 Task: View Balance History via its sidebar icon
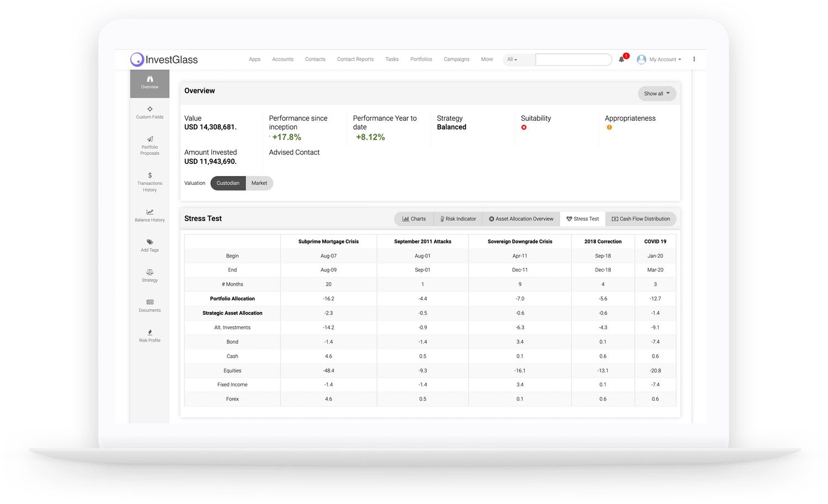(149, 215)
